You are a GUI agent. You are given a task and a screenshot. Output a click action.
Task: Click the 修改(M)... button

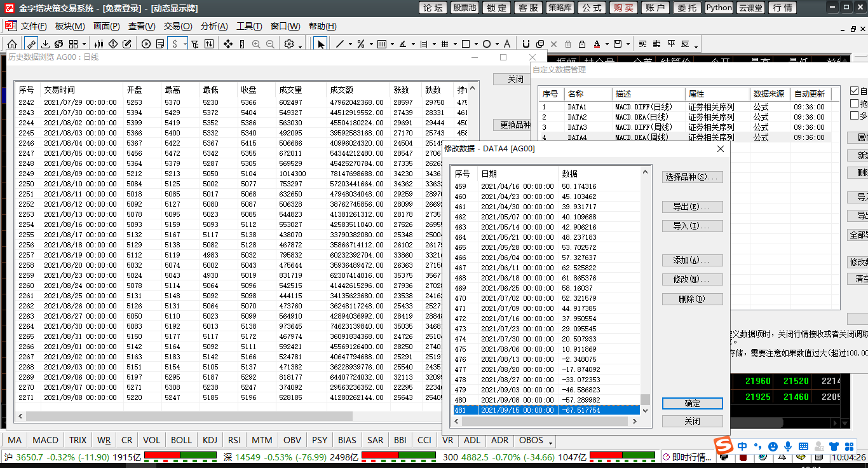tap(693, 279)
